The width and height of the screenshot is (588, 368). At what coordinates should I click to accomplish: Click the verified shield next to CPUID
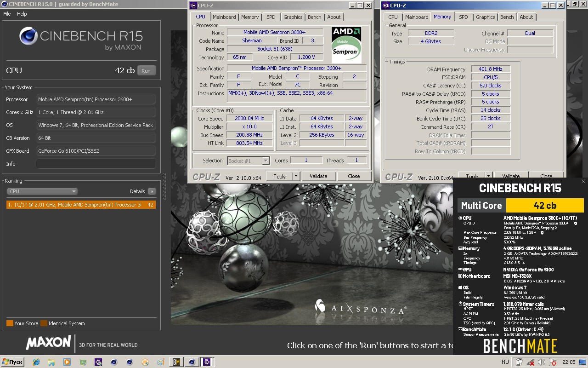click(575, 223)
